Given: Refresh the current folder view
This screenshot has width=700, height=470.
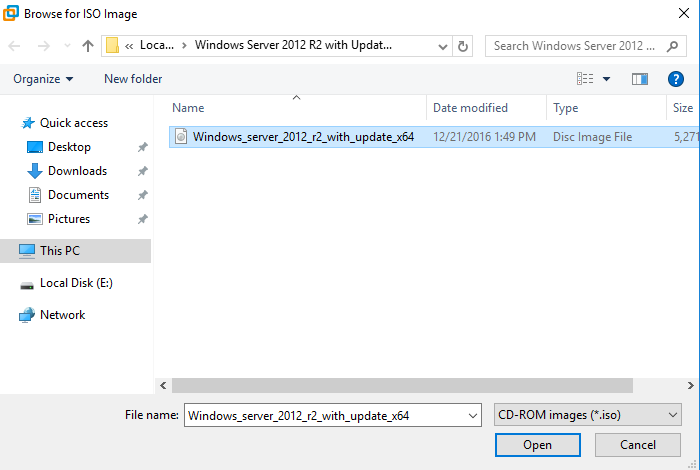Looking at the screenshot, I should point(463,46).
